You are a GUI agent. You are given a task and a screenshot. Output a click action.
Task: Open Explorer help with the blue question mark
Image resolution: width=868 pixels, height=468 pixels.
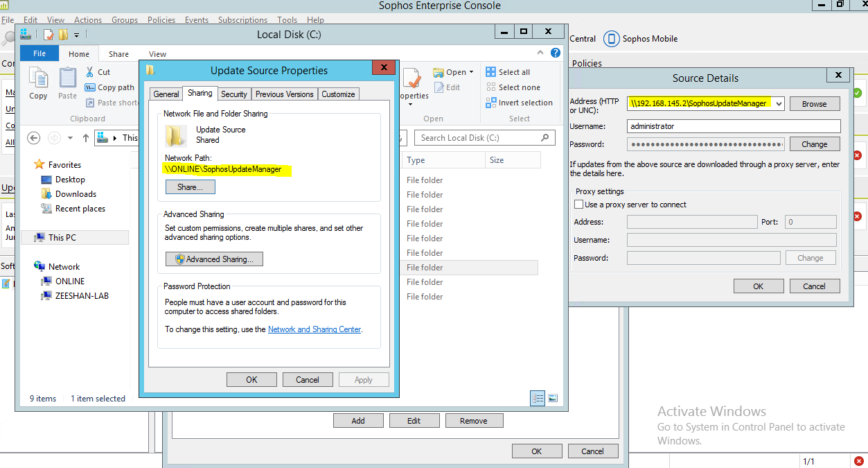coord(555,53)
